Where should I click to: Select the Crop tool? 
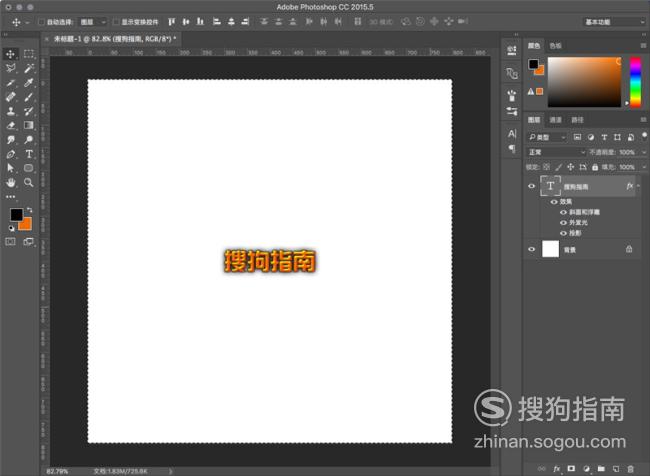pyautogui.click(x=11, y=83)
